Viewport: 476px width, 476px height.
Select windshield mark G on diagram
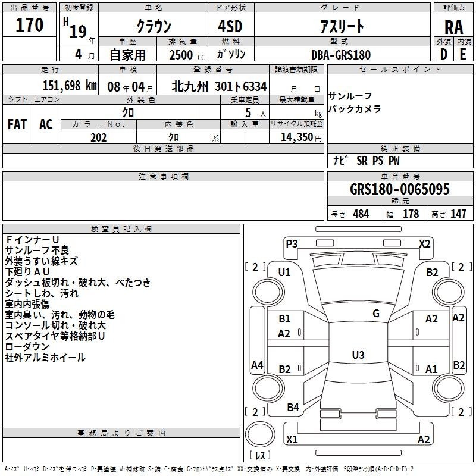click(376, 314)
